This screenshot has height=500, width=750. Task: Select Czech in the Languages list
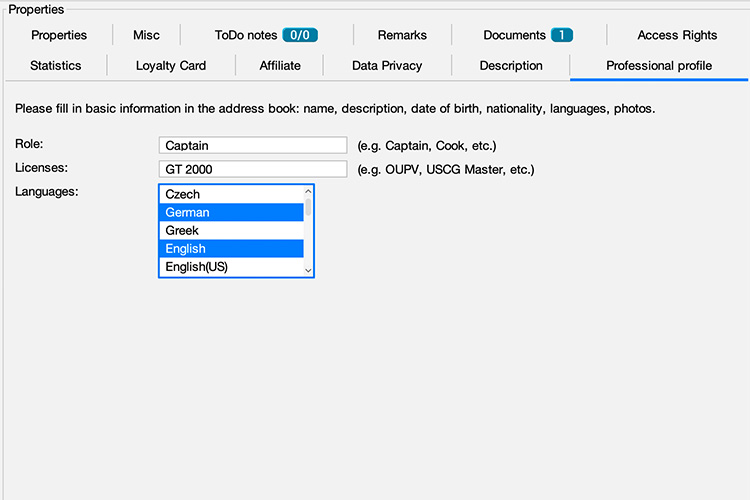click(231, 195)
